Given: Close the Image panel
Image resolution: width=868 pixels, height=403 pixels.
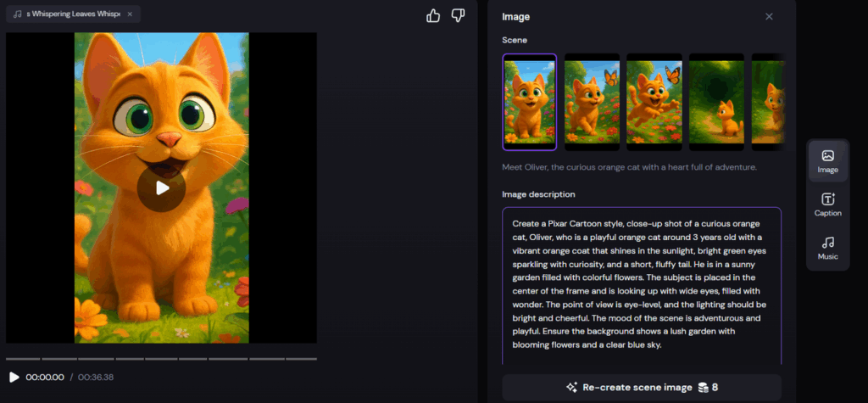Looking at the screenshot, I should (x=769, y=16).
